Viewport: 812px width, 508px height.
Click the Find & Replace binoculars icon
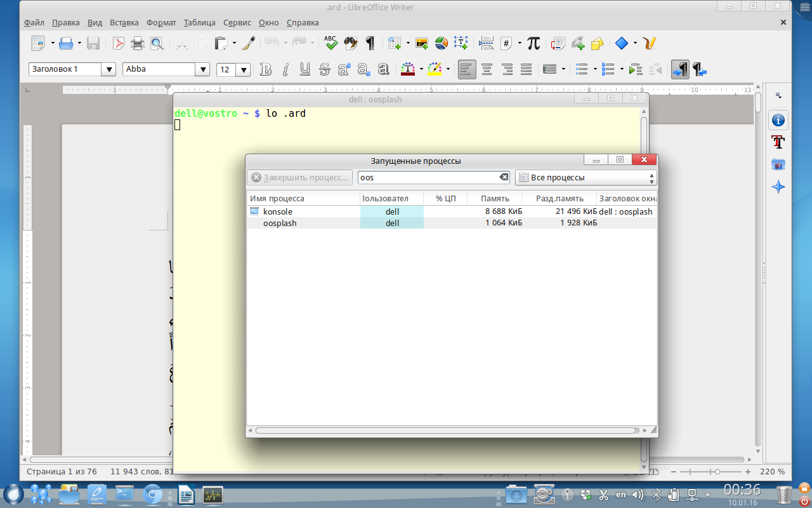click(x=351, y=43)
